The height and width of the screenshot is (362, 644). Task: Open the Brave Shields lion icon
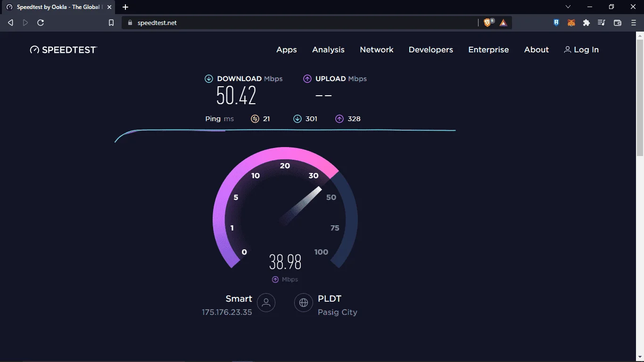coord(488,23)
